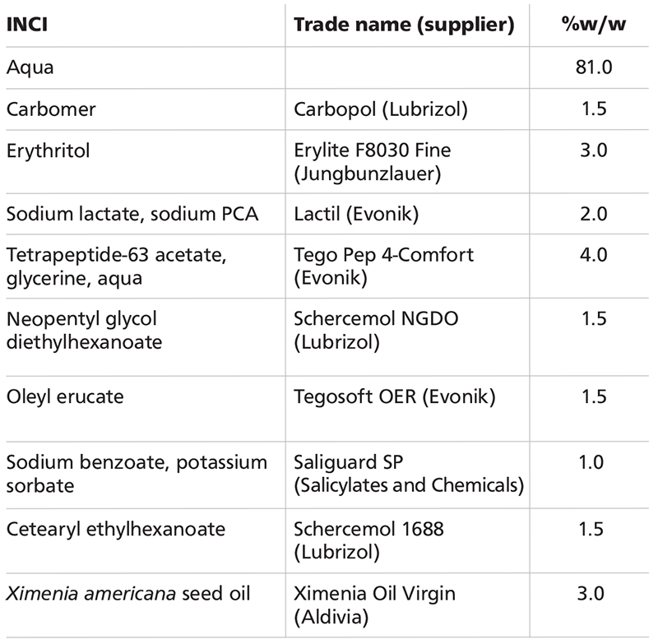
Task: Click the 81.0 percentage value
Action: pyautogui.click(x=591, y=67)
